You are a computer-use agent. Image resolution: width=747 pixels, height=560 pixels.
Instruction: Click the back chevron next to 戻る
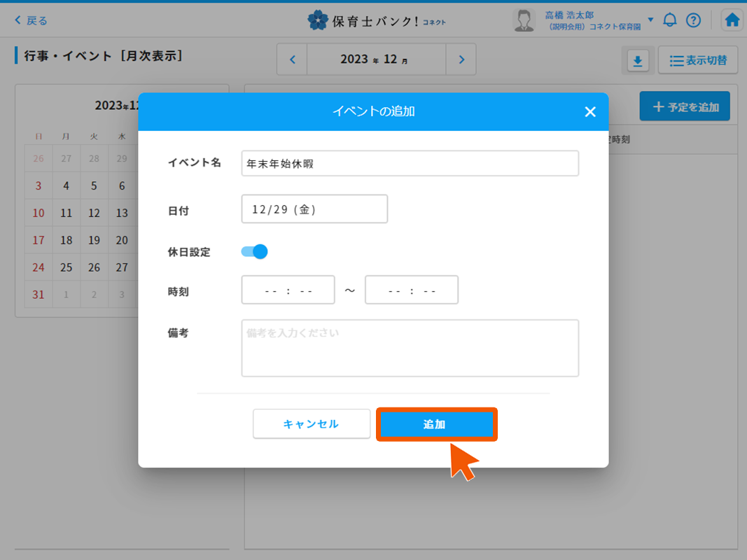tap(18, 20)
